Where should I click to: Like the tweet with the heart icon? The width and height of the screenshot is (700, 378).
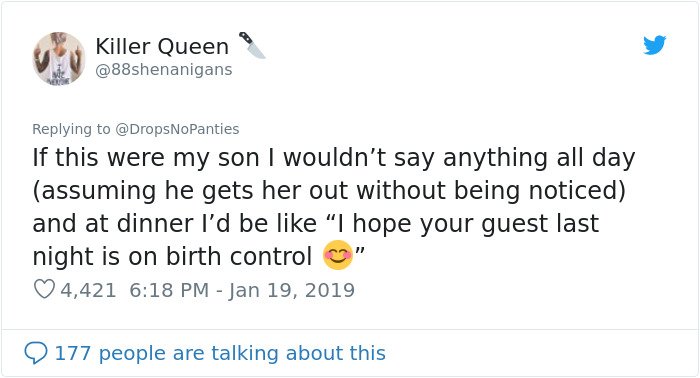pos(44,290)
